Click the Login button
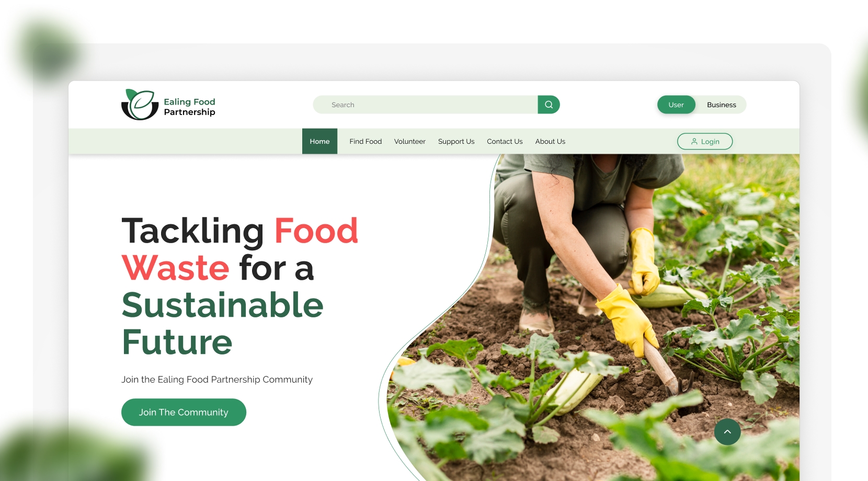 pyautogui.click(x=705, y=141)
